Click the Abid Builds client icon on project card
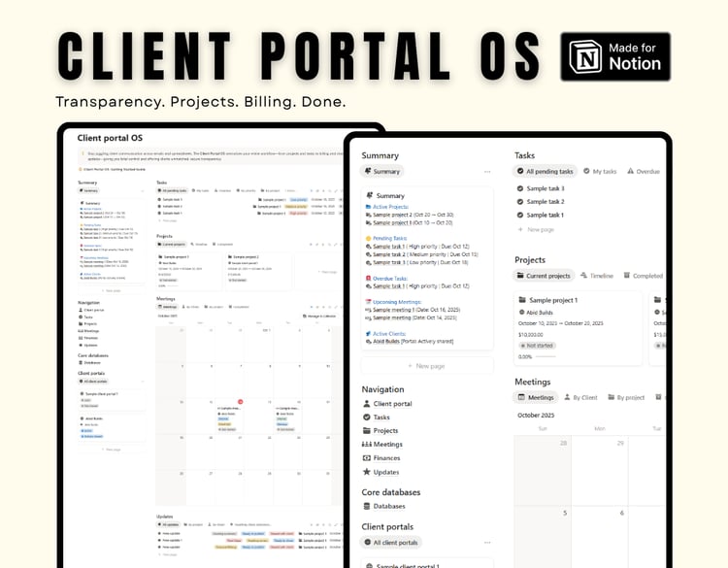 521,313
